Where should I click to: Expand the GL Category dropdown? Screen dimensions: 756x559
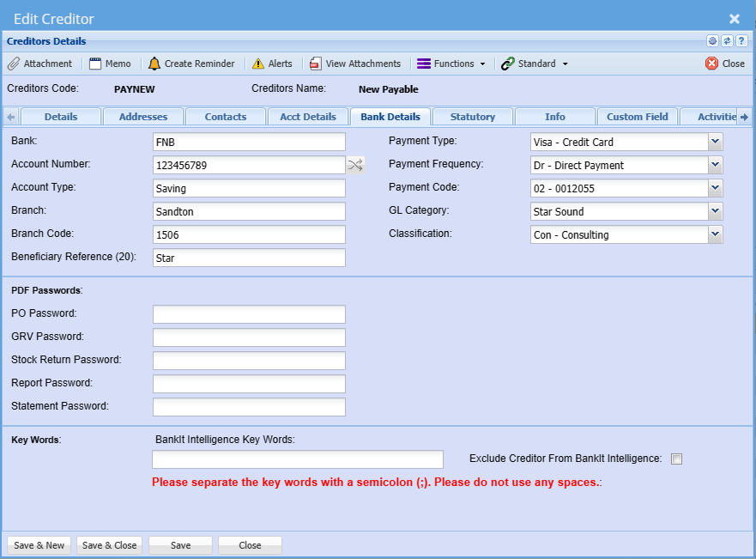click(715, 212)
